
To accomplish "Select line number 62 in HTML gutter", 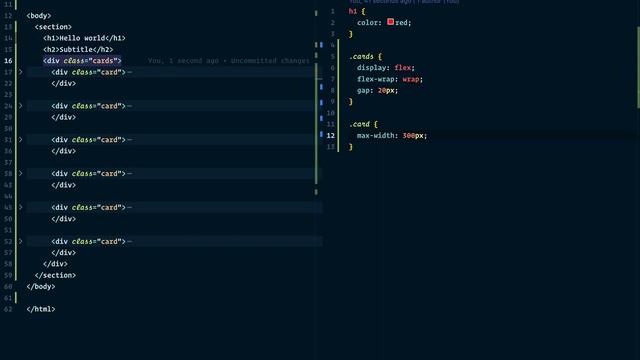I will 8,309.
